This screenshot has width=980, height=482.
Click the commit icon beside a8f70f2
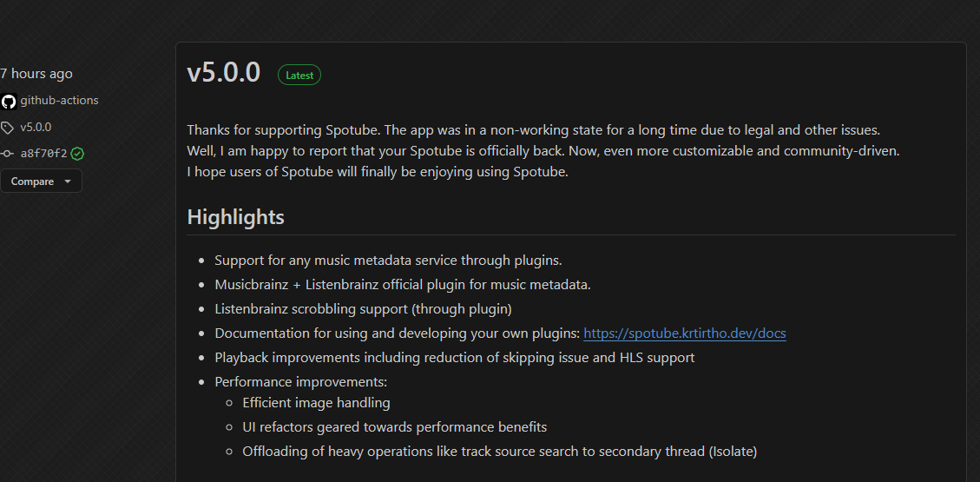[x=7, y=154]
